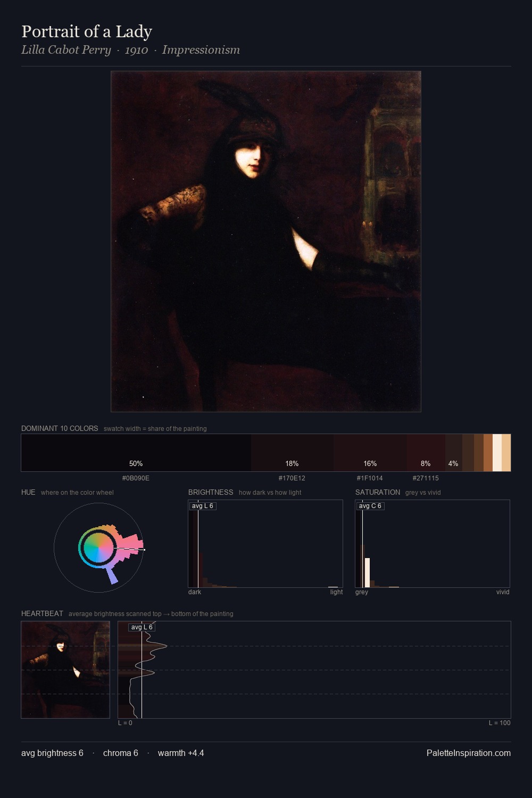Click the center of the hue color wheel
Viewport: 532px width, 798px height.
98,547
